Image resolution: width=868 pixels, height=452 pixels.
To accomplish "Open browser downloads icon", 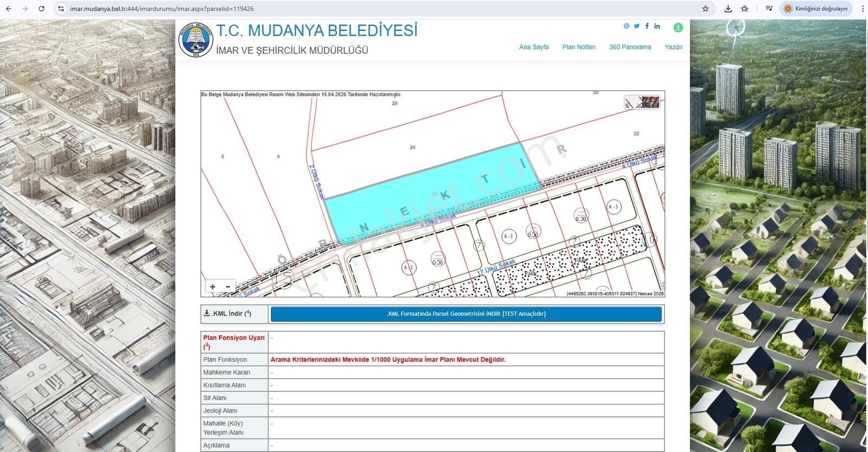I will click(728, 9).
